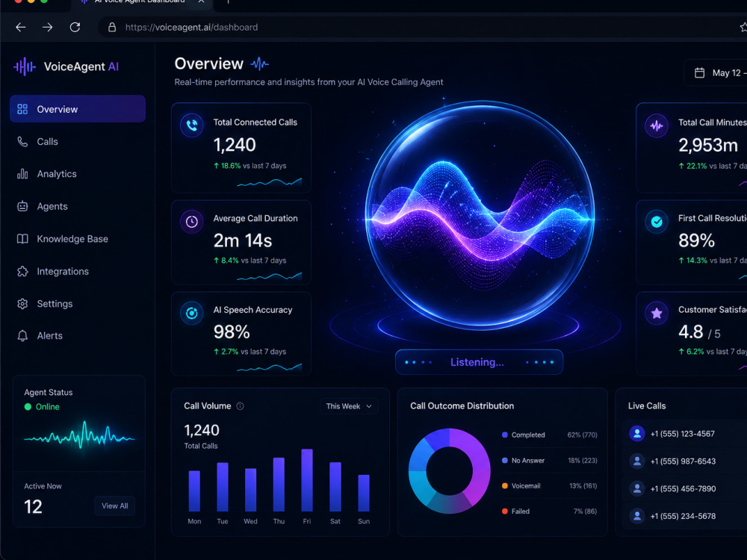
Task: Open live call +1 (555) 234-5678
Action: (684, 516)
